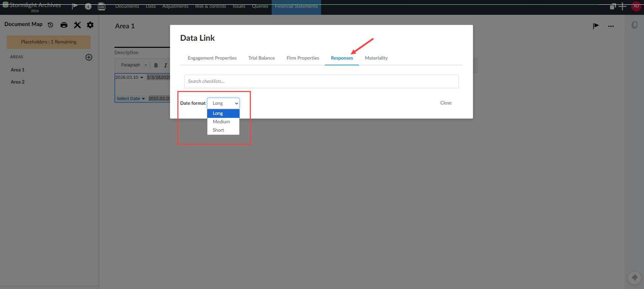The width and height of the screenshot is (644, 289).
Task: Open the Select Date dropdown
Action: (x=131, y=99)
